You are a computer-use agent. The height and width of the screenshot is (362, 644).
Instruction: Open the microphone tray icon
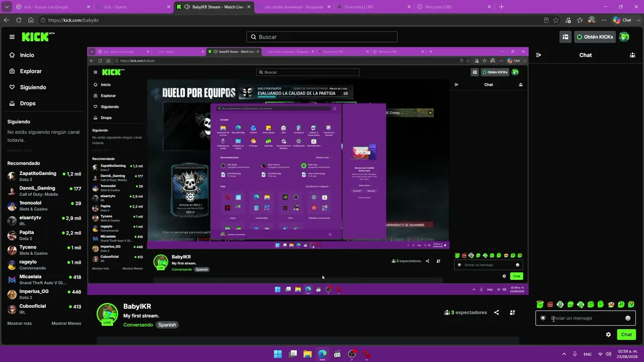(575, 354)
